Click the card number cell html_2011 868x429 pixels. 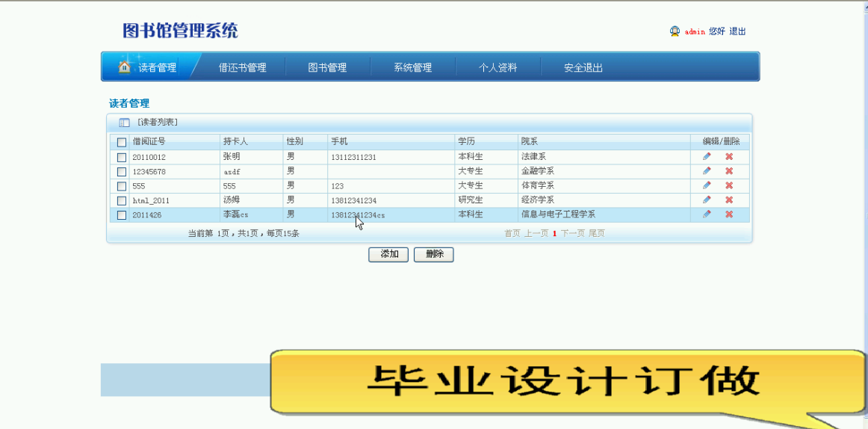pyautogui.click(x=151, y=200)
